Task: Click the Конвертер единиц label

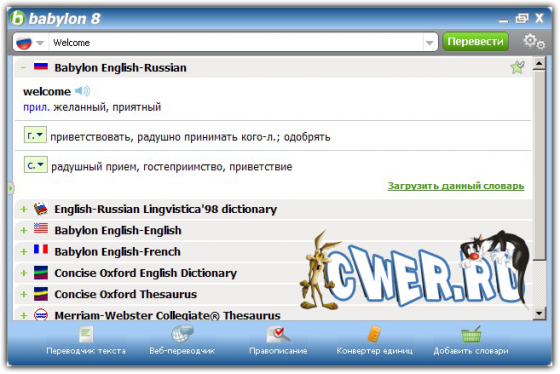Action: click(x=374, y=351)
